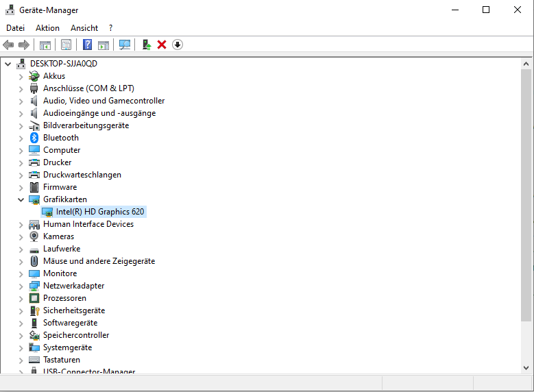The height and width of the screenshot is (392, 534).
Task: Expand the Netzwerkadapter category
Action: click(21, 286)
